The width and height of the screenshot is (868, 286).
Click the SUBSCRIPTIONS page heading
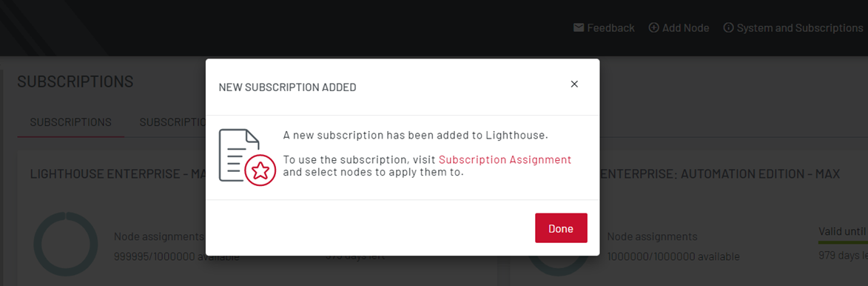pos(75,82)
